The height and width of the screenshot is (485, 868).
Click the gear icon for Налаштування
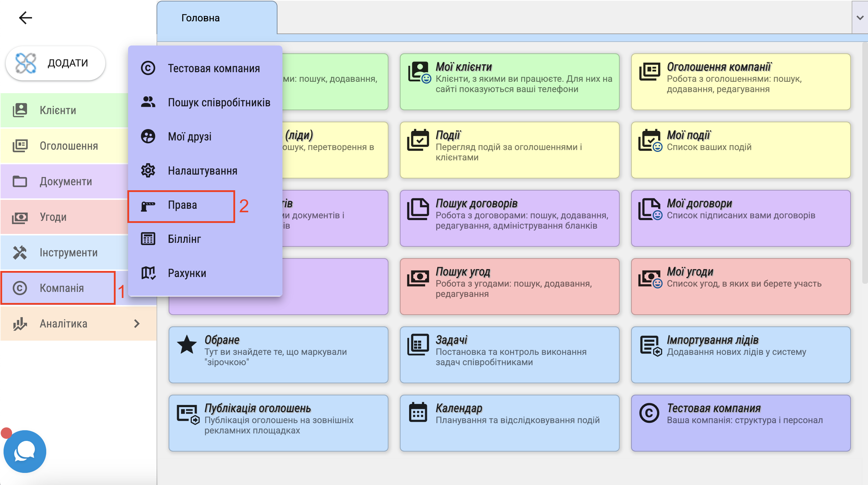148,171
